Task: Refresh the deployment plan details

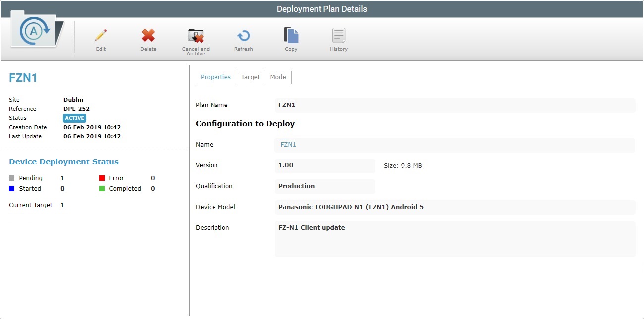Action: 243,36
